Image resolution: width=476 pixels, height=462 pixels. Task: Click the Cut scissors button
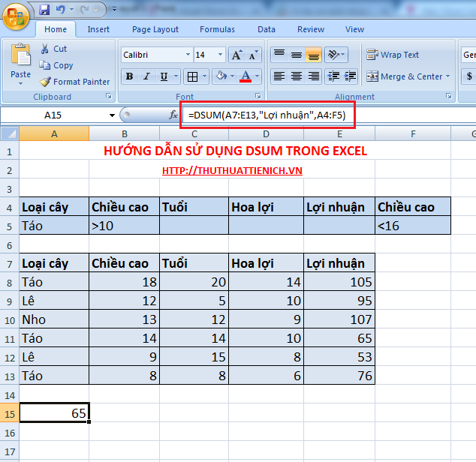click(x=54, y=49)
